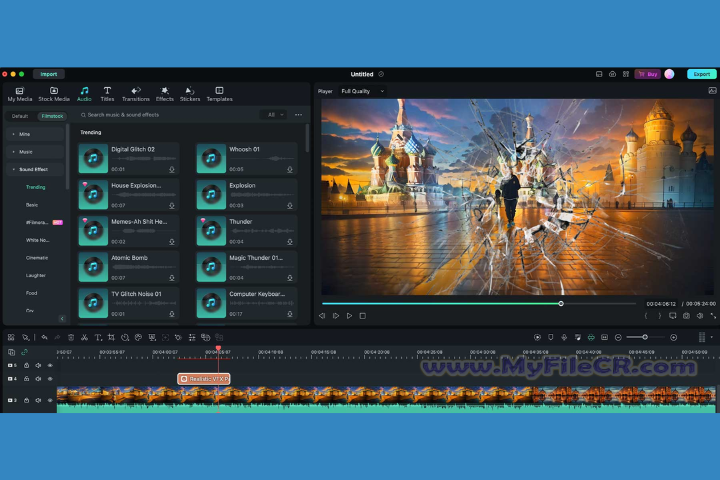Open the three-dot more options menu
720x480 pixels.
[298, 115]
